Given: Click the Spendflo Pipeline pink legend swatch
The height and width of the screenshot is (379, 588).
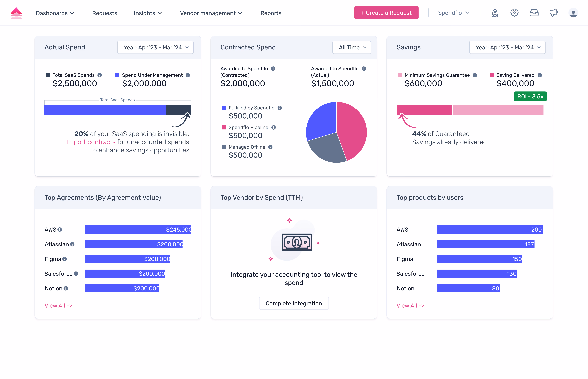Looking at the screenshot, I should (224, 128).
